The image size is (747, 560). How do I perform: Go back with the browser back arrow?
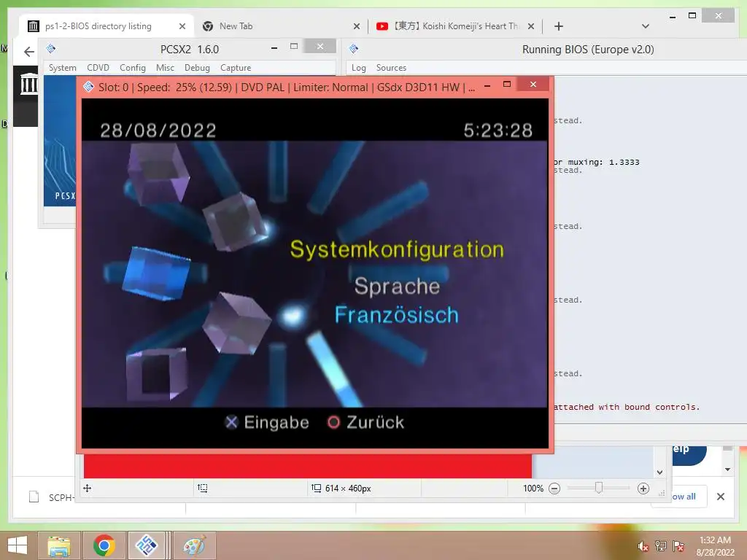pos(29,52)
